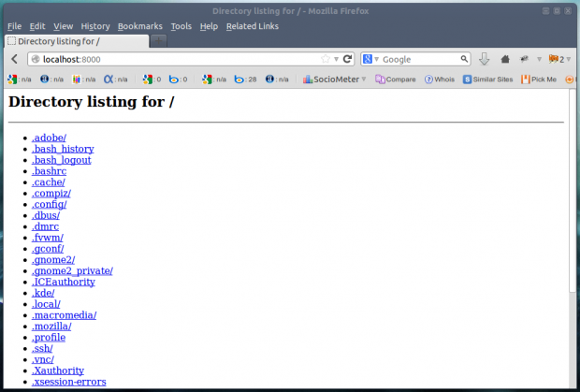Expand the SocioMeter dropdown arrow
Viewport: 580px width, 392px height.
364,80
